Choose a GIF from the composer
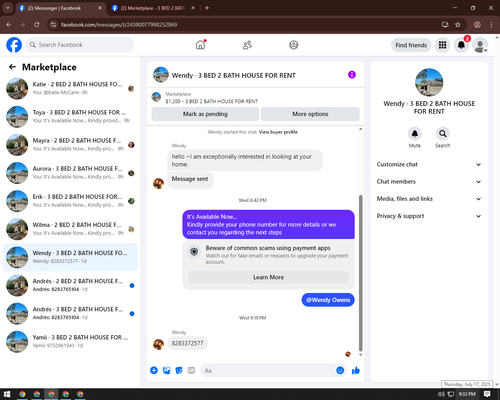Viewport: 500px width, 400px height. pos(191,370)
